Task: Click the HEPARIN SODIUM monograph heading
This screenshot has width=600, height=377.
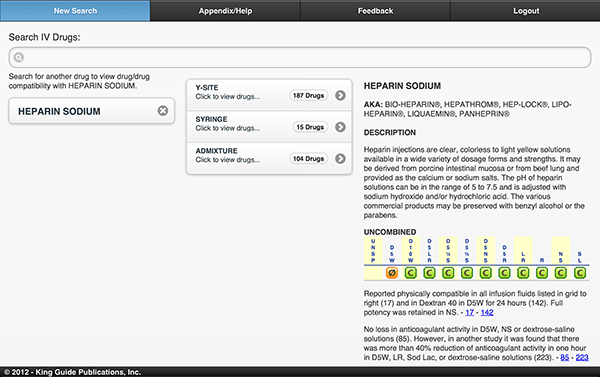Action: 402,86
